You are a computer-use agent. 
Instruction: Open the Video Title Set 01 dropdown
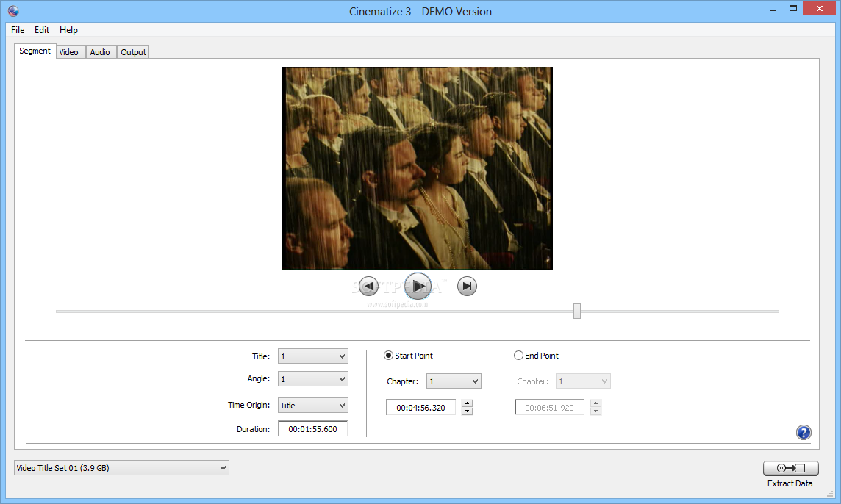122,468
